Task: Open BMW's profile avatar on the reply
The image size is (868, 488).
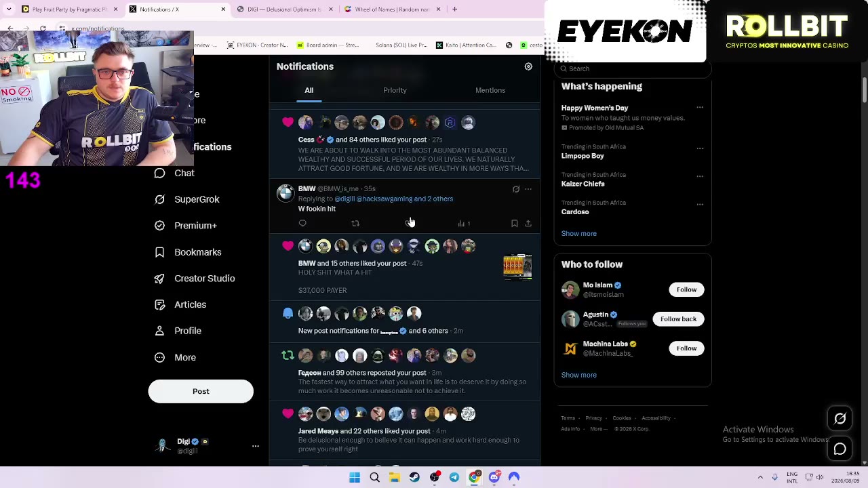Action: 285,194
